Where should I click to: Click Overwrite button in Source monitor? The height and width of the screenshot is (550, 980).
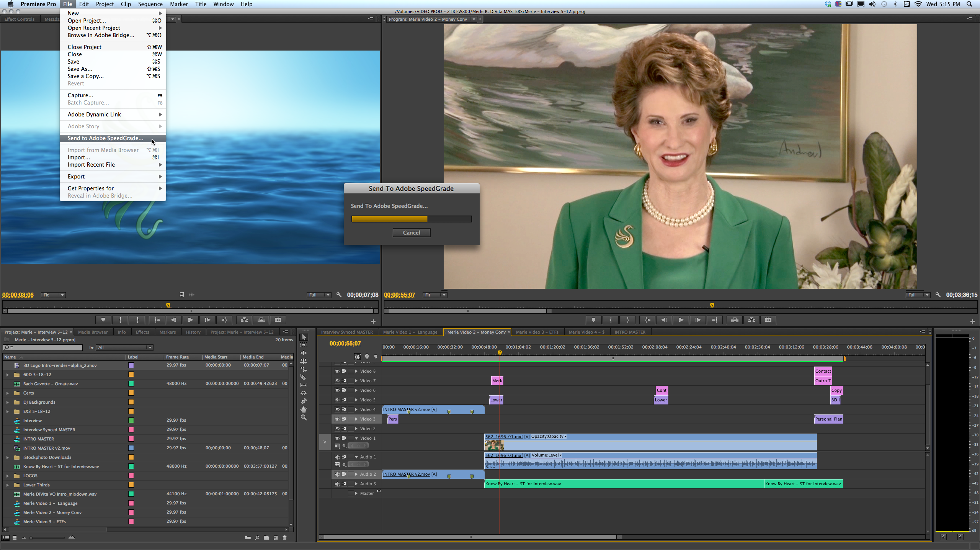point(261,320)
